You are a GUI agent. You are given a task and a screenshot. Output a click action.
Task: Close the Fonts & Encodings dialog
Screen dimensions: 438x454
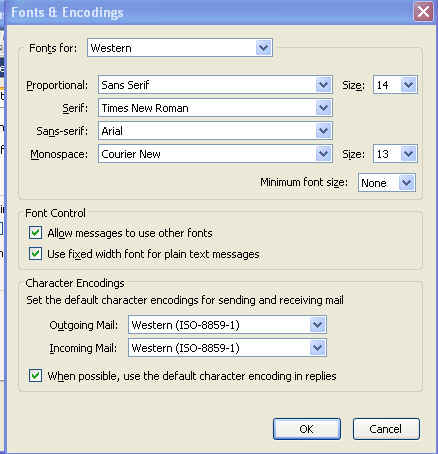pos(423,12)
